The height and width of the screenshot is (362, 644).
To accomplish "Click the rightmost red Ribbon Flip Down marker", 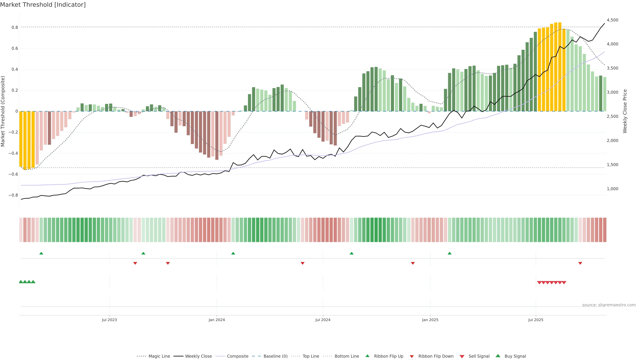I will pyautogui.click(x=580, y=263).
